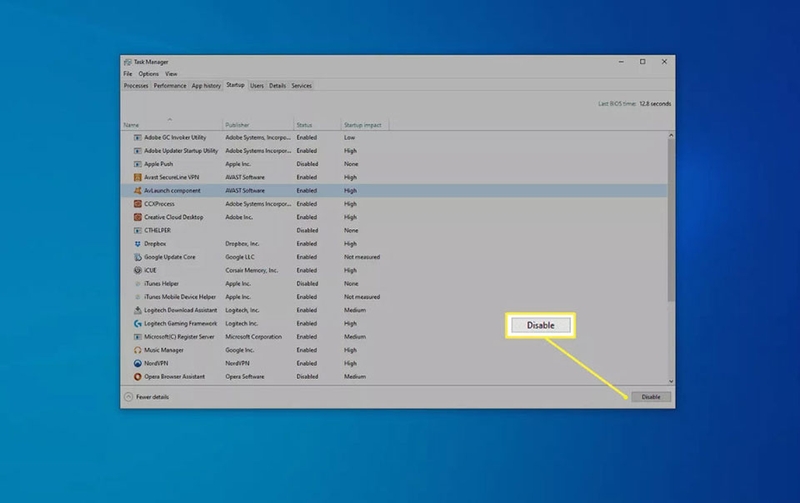The height and width of the screenshot is (503, 800).
Task: Select the Dropbox, Inc. publisher cell
Action: [x=242, y=244]
